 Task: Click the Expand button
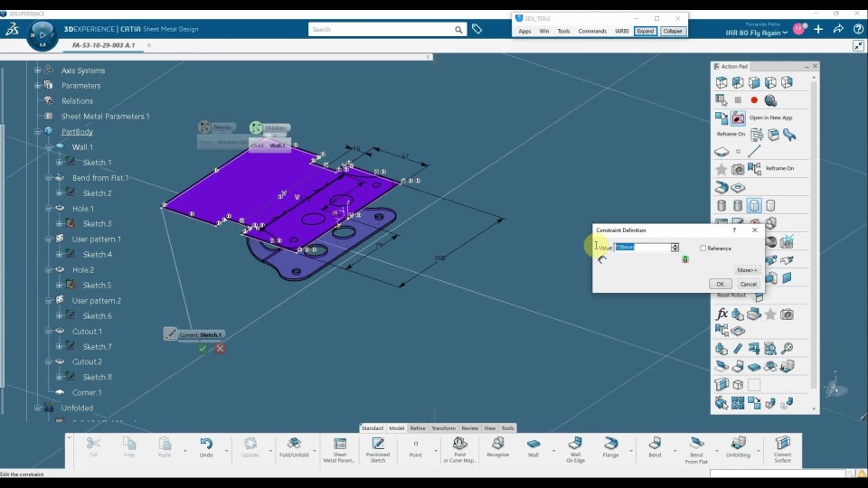tap(646, 31)
